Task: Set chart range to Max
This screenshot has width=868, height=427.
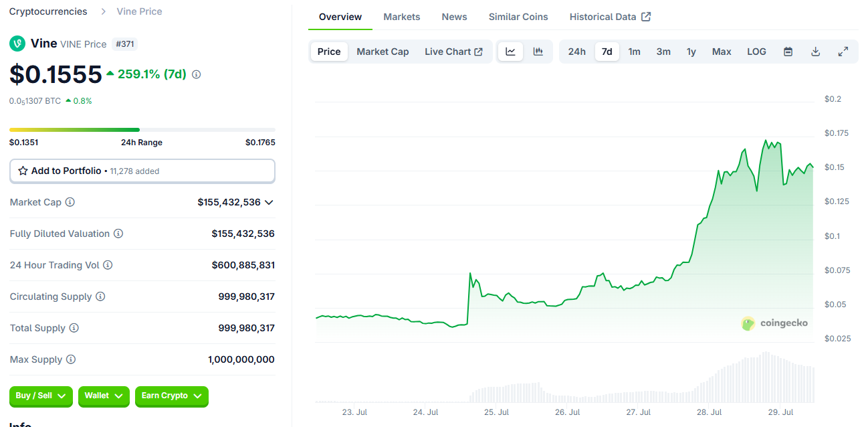Action: tap(722, 52)
